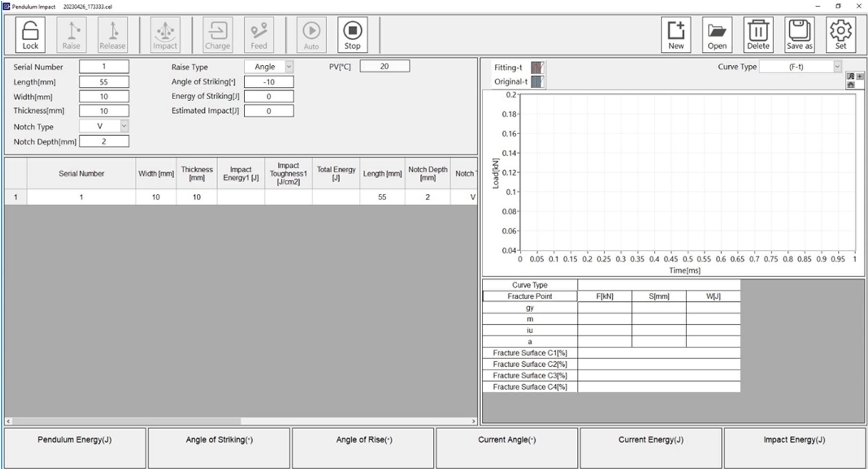Click the Save as disk icon
The width and height of the screenshot is (868, 469).
click(x=799, y=35)
